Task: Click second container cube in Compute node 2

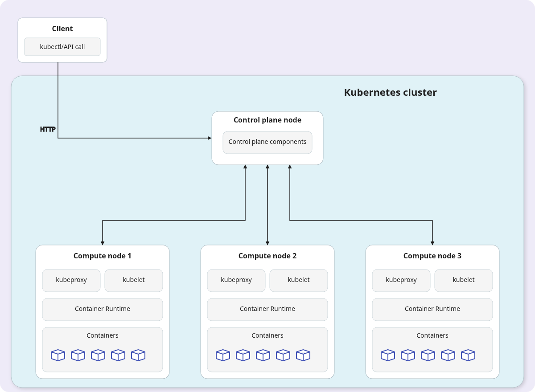Action: click(243, 355)
